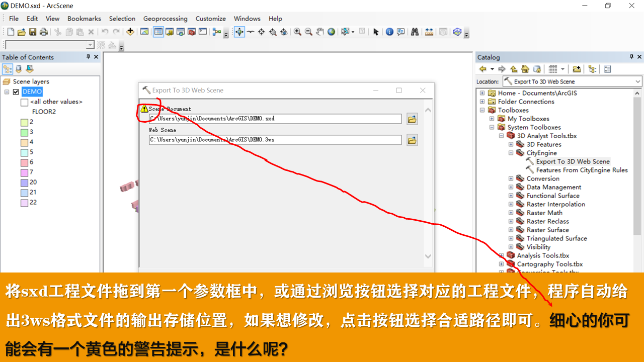This screenshot has height=362, width=644.
Task: Select the FLOOR2 field label
Action: [44, 112]
